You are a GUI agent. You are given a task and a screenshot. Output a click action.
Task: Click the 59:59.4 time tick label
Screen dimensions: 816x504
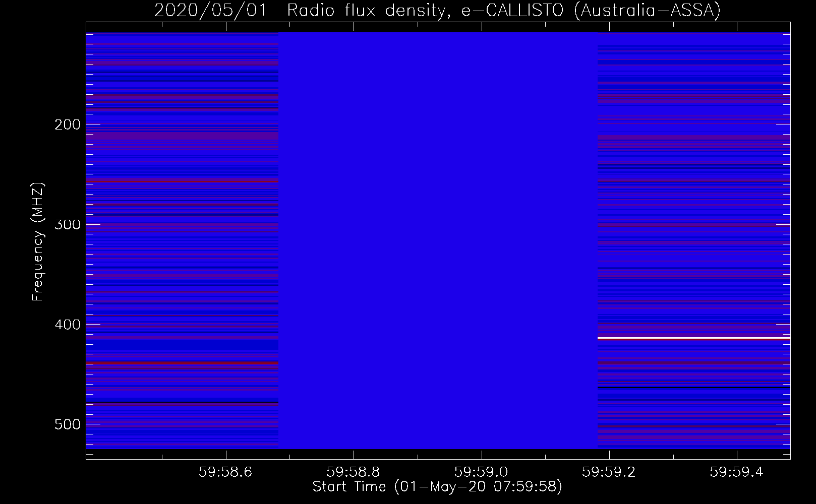point(737,472)
